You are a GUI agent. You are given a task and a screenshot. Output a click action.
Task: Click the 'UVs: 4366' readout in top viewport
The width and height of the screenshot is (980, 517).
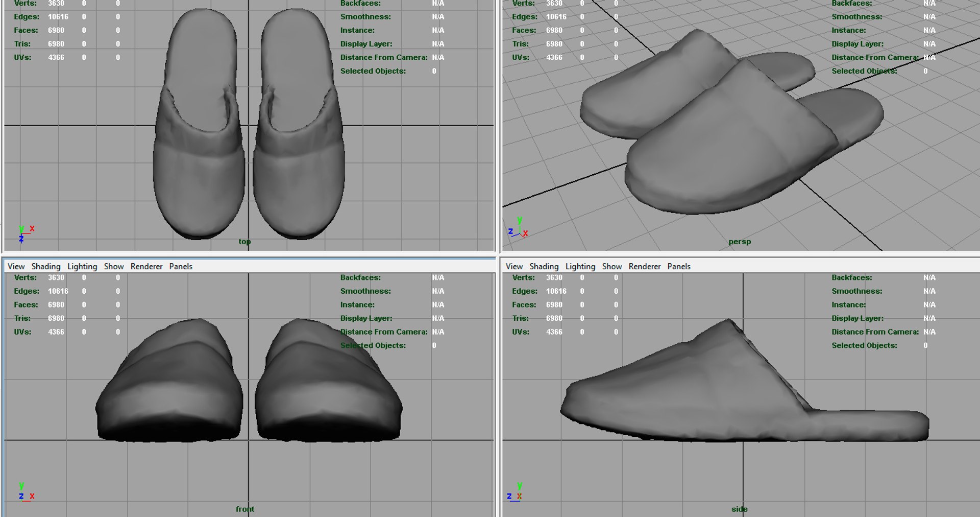click(39, 57)
